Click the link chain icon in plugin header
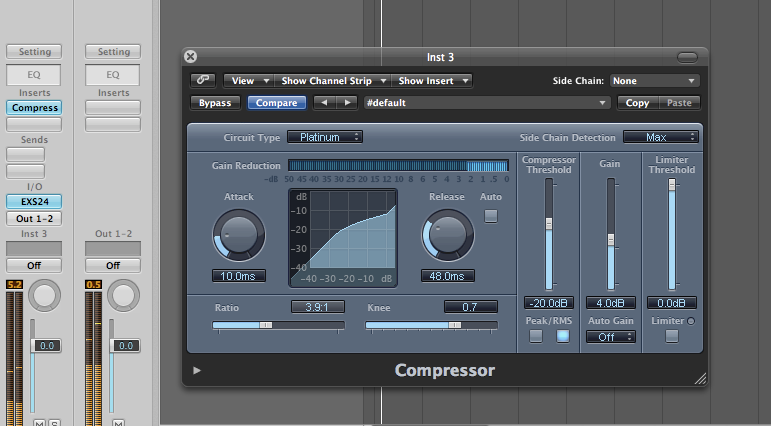Image resolution: width=771 pixels, height=426 pixels. (x=203, y=80)
